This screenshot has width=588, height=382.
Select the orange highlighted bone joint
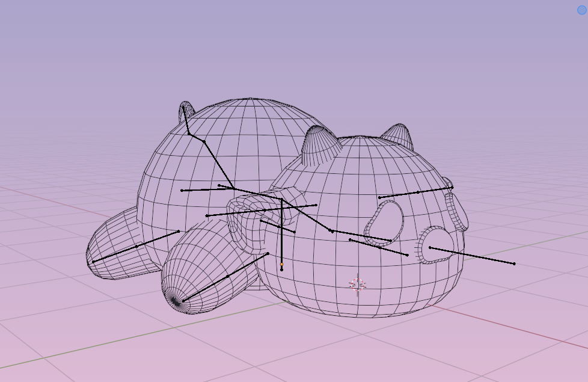click(x=281, y=265)
